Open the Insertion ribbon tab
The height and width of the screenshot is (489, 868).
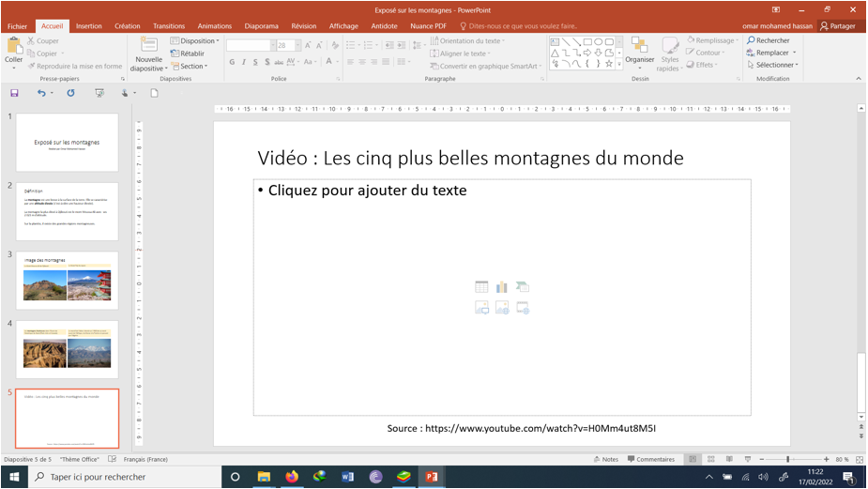point(89,26)
